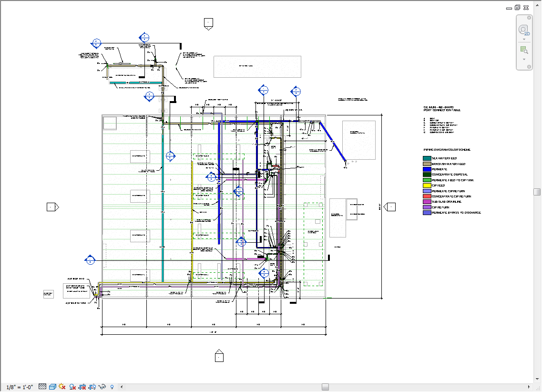
Task: Minimize the view window
Action: click(509, 8)
